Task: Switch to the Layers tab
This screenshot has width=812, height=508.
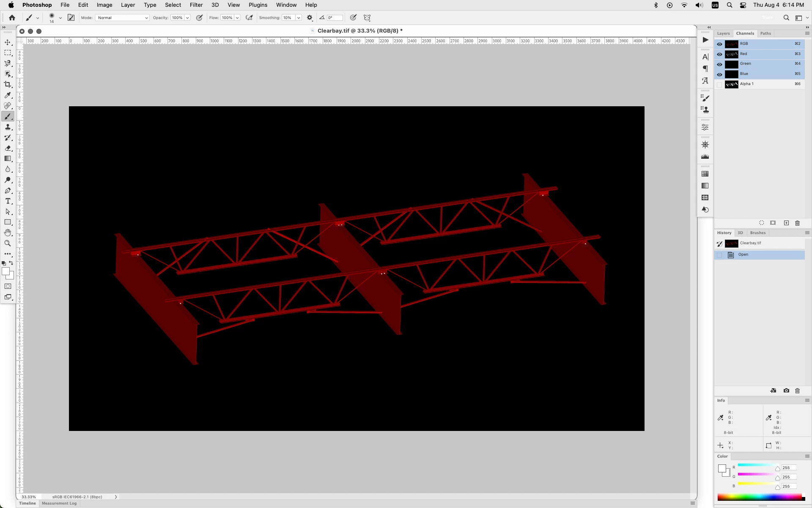Action: (723, 33)
